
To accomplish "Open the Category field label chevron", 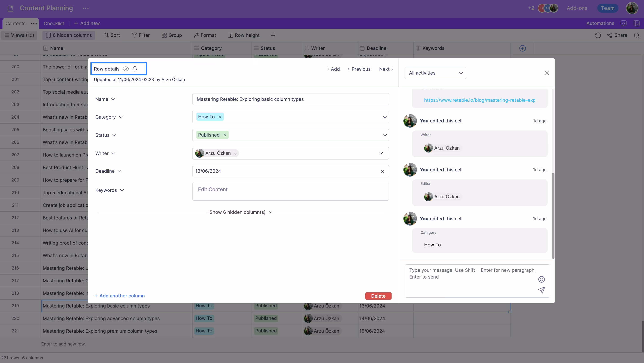I will click(x=121, y=117).
